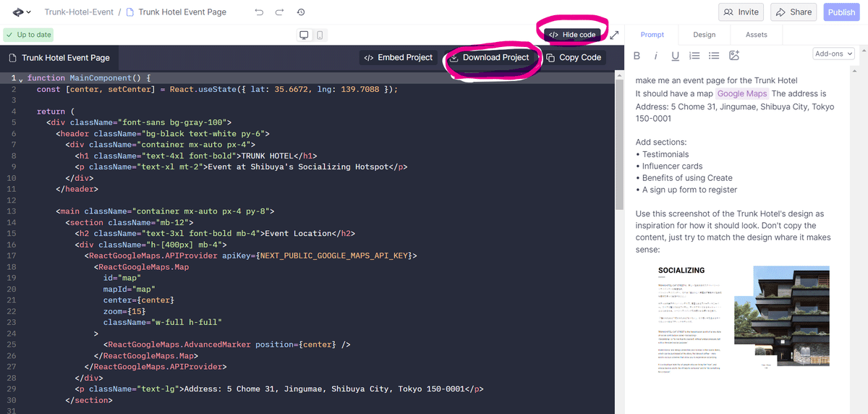This screenshot has width=868, height=414.
Task: Click the React.useState center code line
Action: [217, 89]
